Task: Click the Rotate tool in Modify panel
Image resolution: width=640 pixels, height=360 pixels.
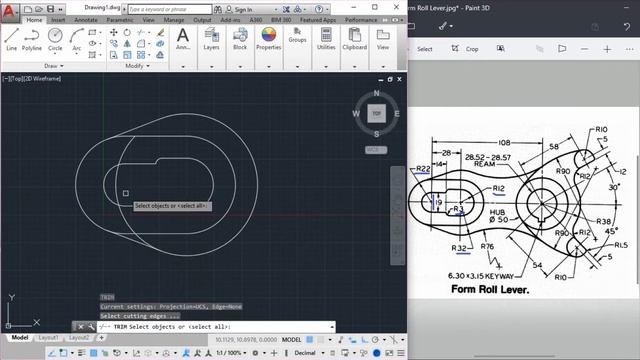Action: point(127,32)
